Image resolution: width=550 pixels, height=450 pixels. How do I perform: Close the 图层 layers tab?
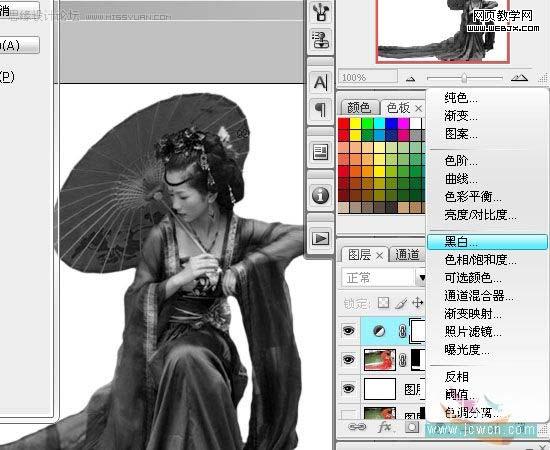coord(379,256)
